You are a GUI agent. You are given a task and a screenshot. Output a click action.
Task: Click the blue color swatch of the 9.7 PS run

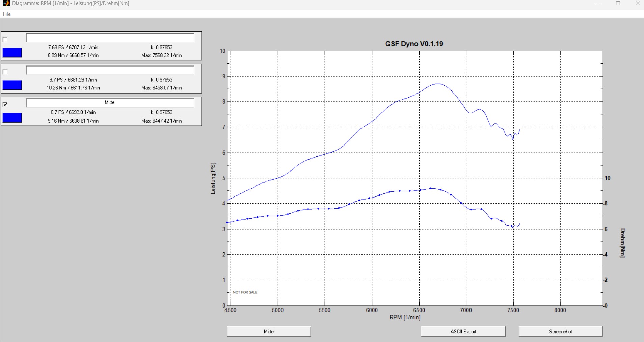[x=12, y=85]
